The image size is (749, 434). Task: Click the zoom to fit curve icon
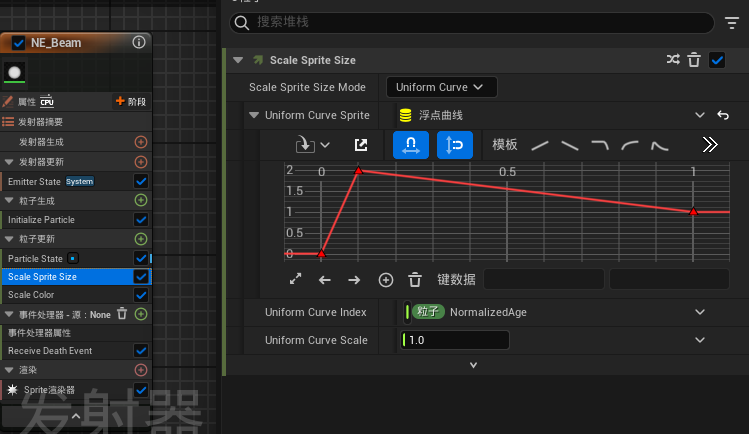pos(296,279)
